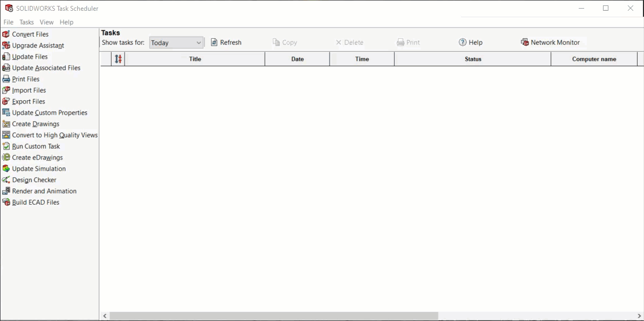Image resolution: width=644 pixels, height=321 pixels.
Task: Click the task sort order toggle header
Action: (x=118, y=59)
